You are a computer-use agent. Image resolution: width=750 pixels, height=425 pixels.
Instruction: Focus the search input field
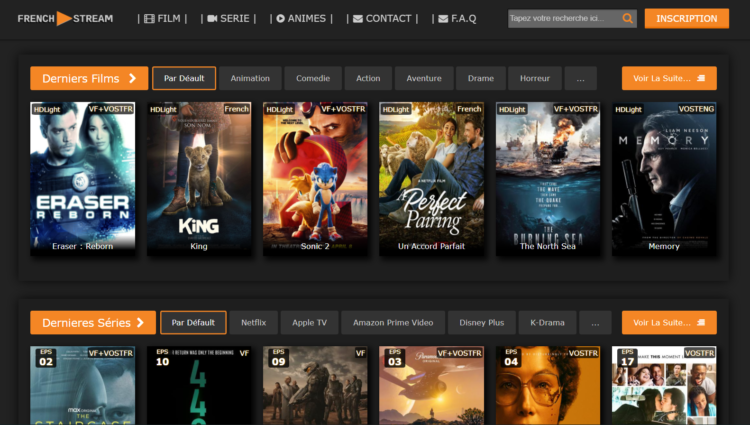pos(564,19)
